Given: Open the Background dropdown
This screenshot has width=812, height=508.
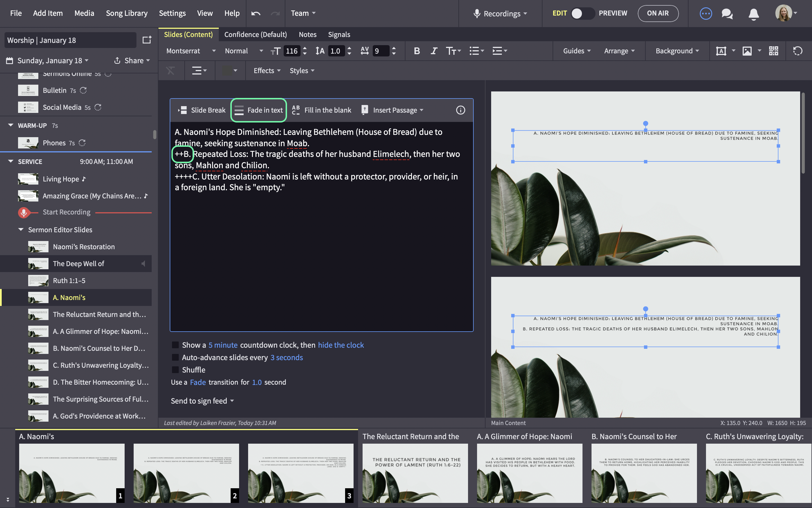Looking at the screenshot, I should (x=677, y=51).
